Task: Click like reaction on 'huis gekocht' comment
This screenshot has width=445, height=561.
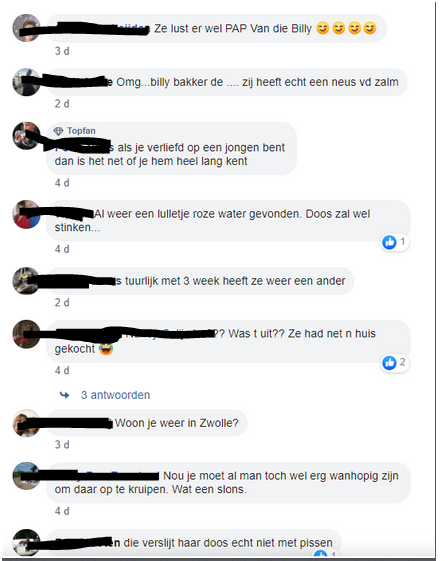Action: [395, 363]
